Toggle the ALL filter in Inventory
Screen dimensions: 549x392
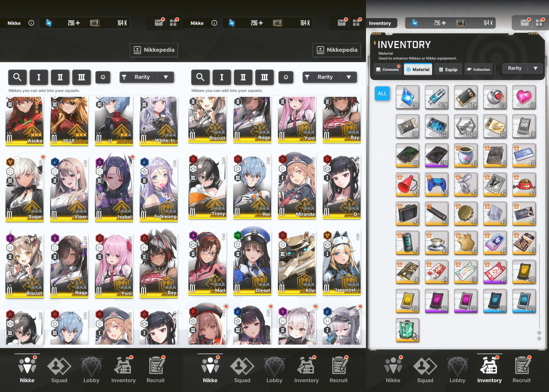[382, 94]
